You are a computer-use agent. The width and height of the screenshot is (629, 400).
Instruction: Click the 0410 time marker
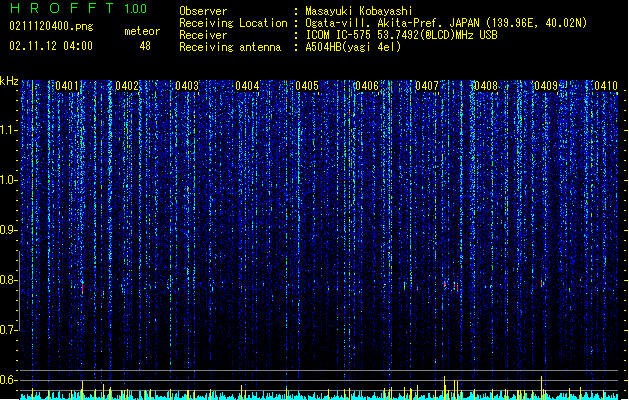(x=606, y=86)
